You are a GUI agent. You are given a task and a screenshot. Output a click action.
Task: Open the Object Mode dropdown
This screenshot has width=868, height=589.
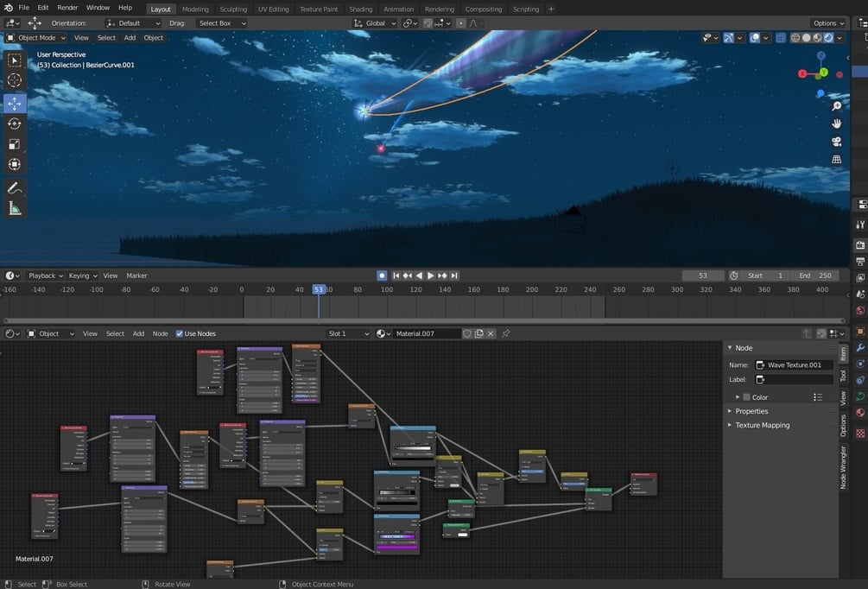pyautogui.click(x=36, y=38)
